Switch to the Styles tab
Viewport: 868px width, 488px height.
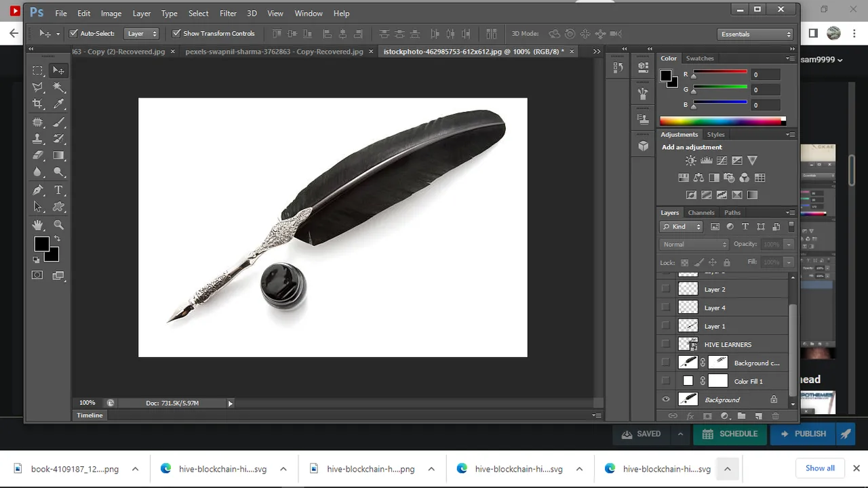click(x=715, y=135)
